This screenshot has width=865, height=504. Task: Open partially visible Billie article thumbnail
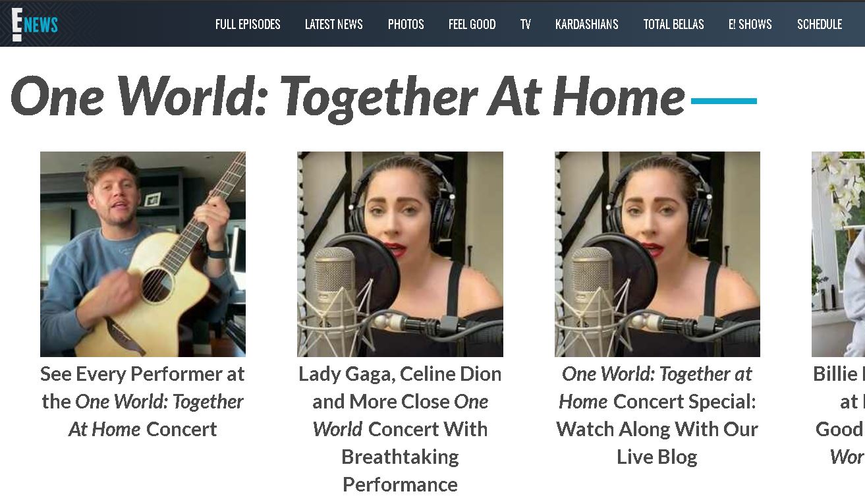838,254
